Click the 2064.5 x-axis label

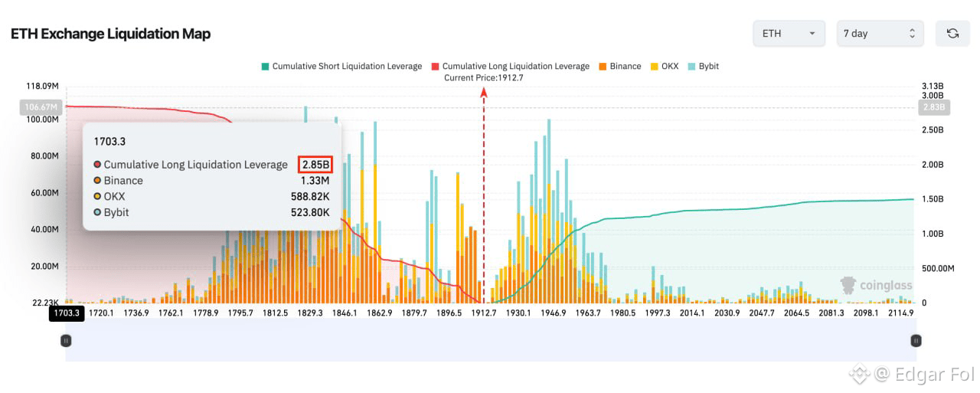point(796,313)
